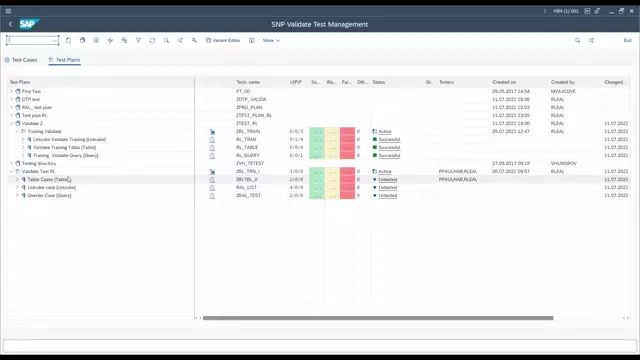Click the yellow warning cell in RL_TABLE row
This screenshot has width=640, height=360.
[332, 147]
